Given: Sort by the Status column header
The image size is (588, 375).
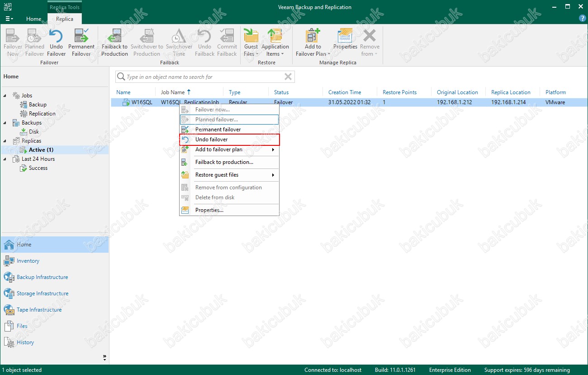Looking at the screenshot, I should click(281, 92).
